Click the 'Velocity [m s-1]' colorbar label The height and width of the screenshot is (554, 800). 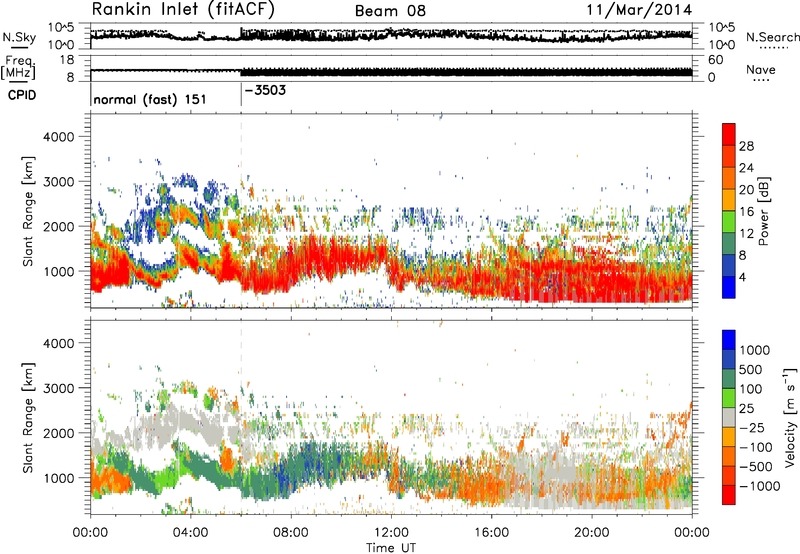[790, 417]
